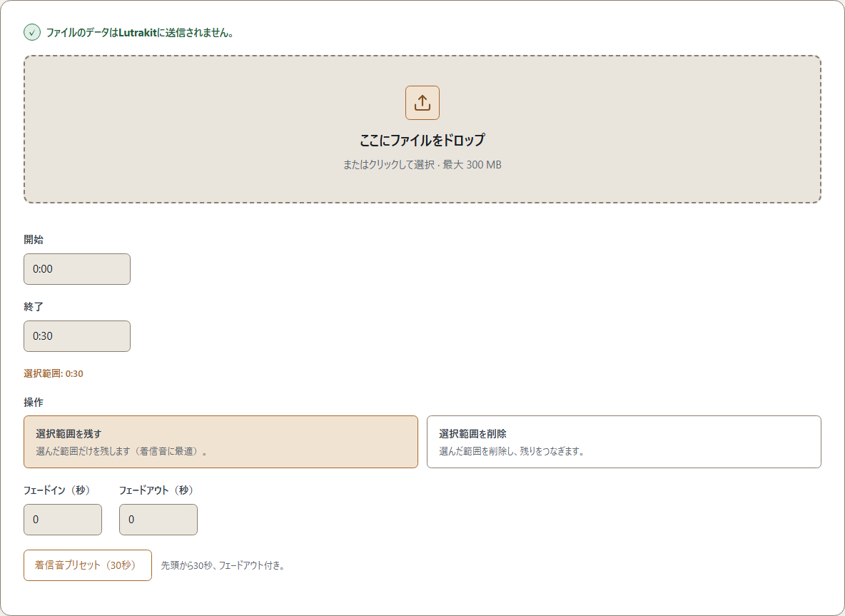Click the またはクリックして選択 · 最大 300 MB text

point(422,165)
